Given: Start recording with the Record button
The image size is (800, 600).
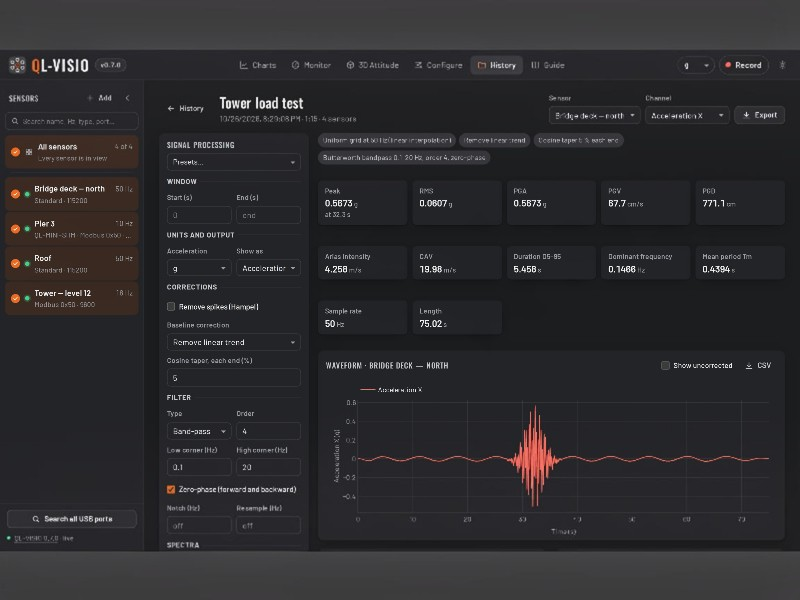Looking at the screenshot, I should tap(743, 65).
